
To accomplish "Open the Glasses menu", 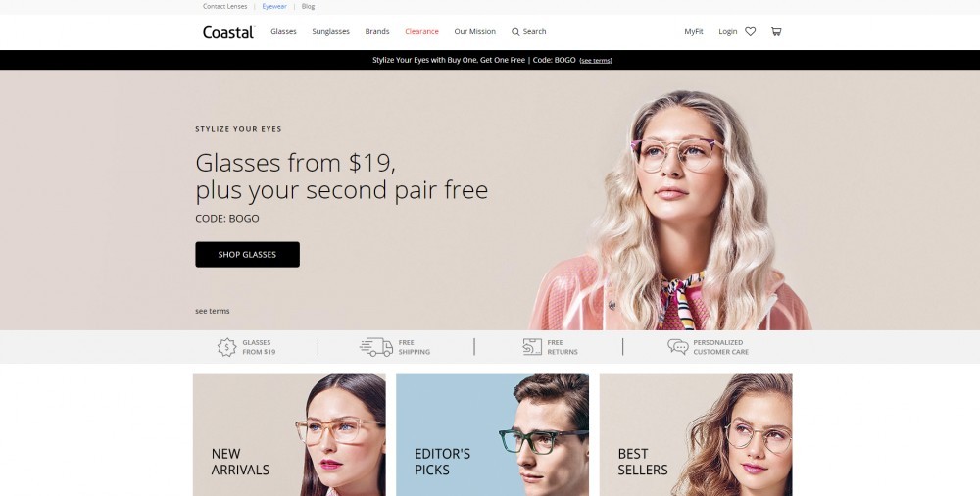I will coord(283,32).
